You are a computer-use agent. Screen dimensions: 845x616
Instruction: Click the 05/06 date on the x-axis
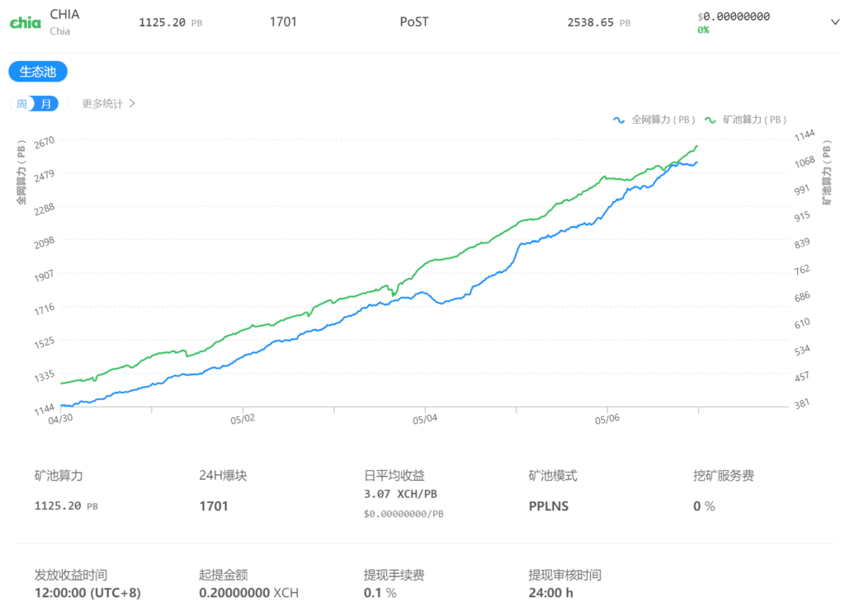point(607,419)
